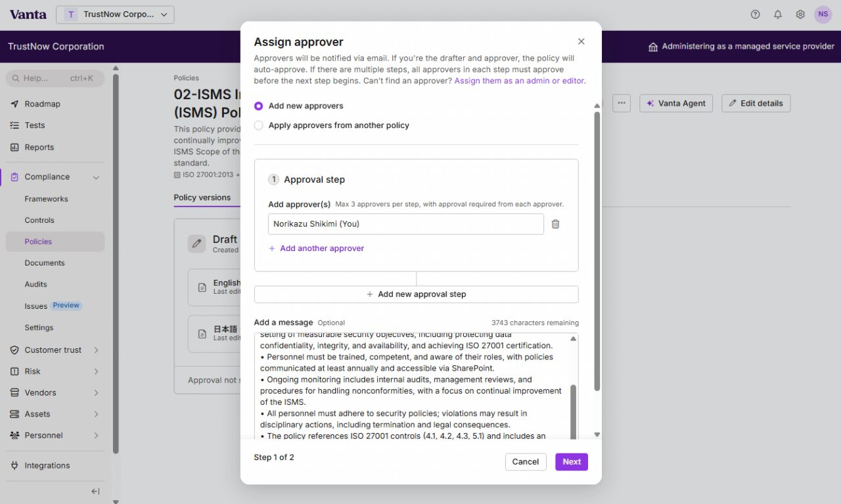Click the Personnel icon in sidebar
Screen dimensions: 841x504
14,436
